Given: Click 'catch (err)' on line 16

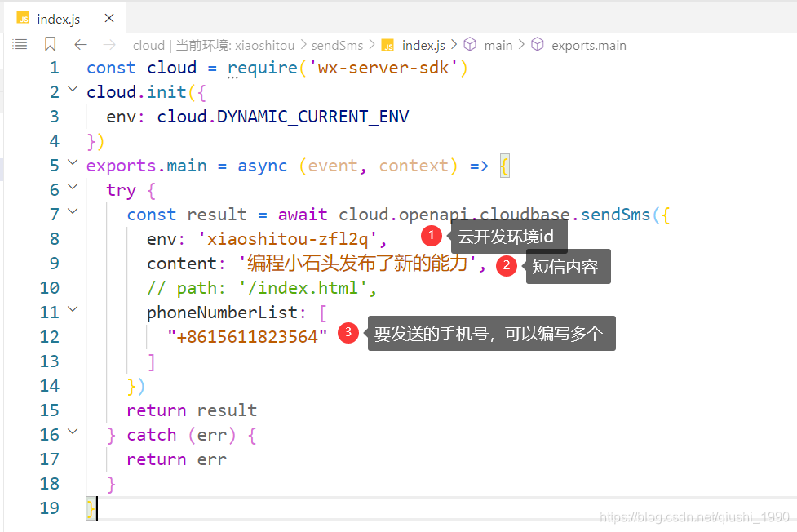Looking at the screenshot, I should pos(181,436).
